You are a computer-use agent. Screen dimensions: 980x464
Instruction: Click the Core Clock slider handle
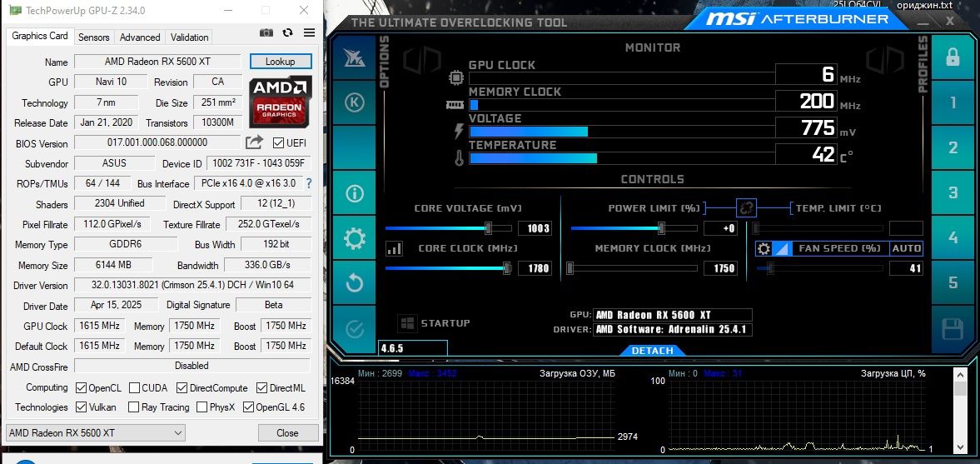click(507, 268)
